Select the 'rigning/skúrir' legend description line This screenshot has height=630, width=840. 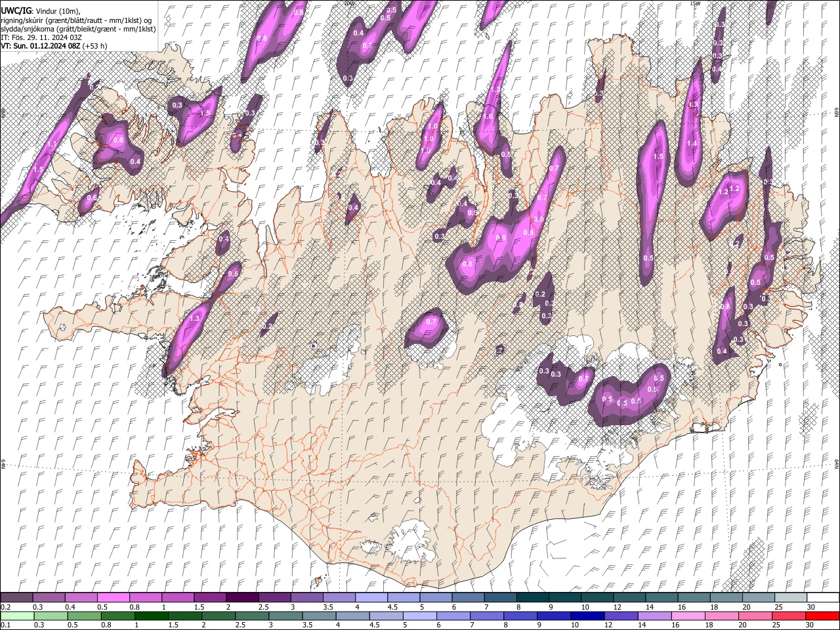[76, 20]
